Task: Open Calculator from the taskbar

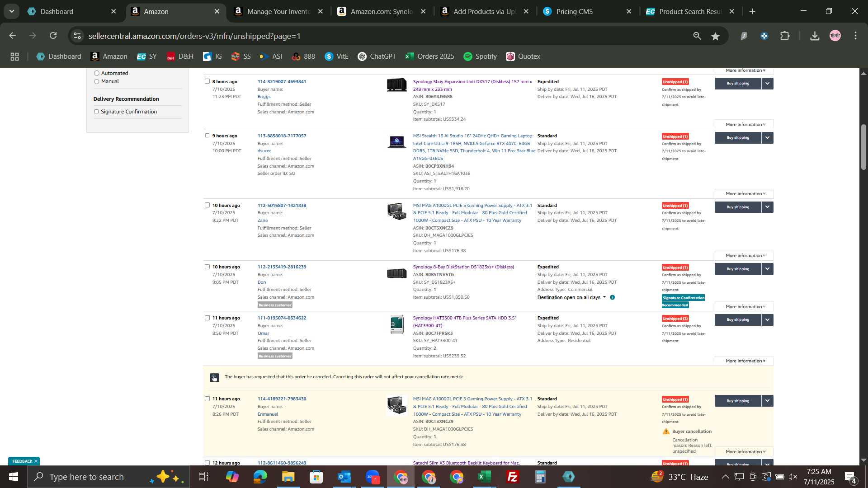Action: click(540, 477)
